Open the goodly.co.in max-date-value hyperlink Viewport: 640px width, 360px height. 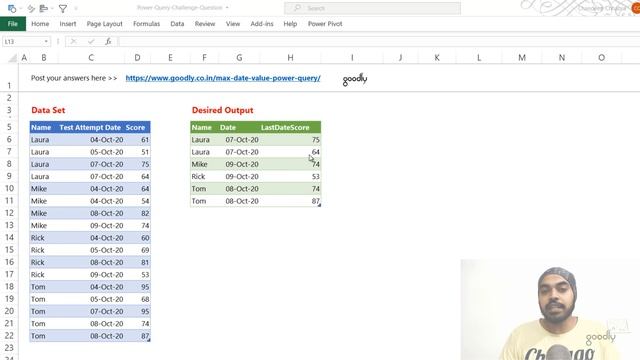point(223,78)
